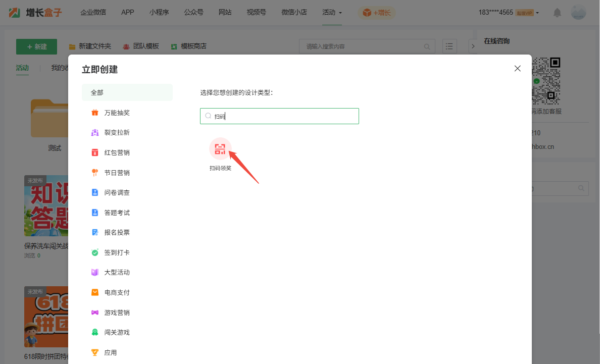600x364 pixels.
Task: Click the notification bell icon
Action: 557,13
